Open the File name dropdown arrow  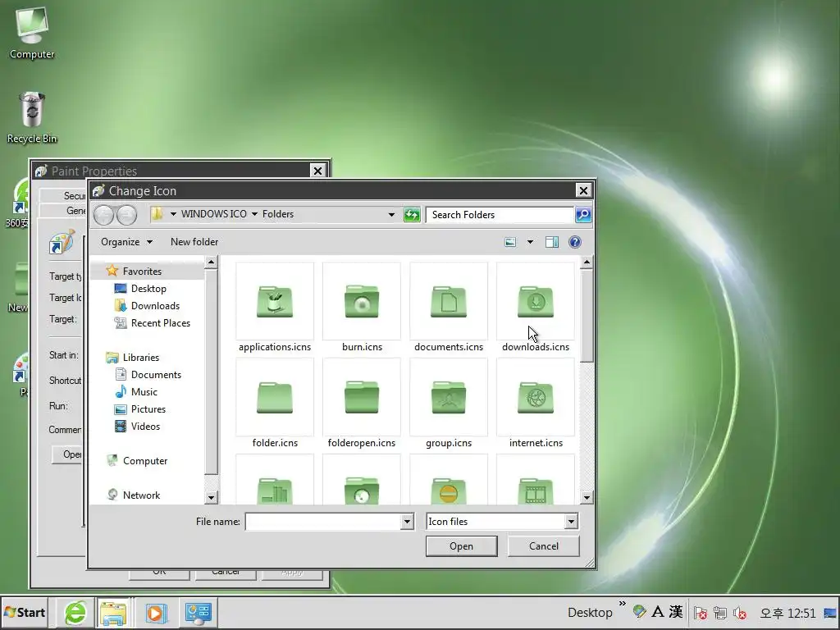pos(407,521)
